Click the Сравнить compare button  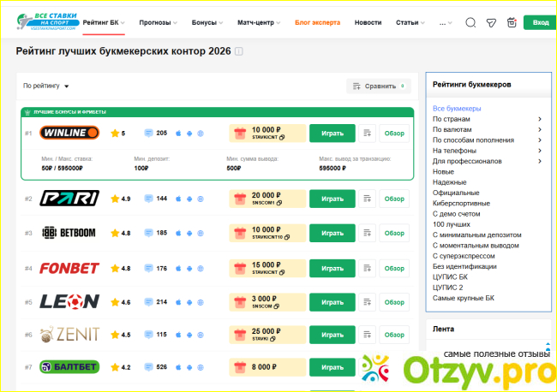point(379,86)
